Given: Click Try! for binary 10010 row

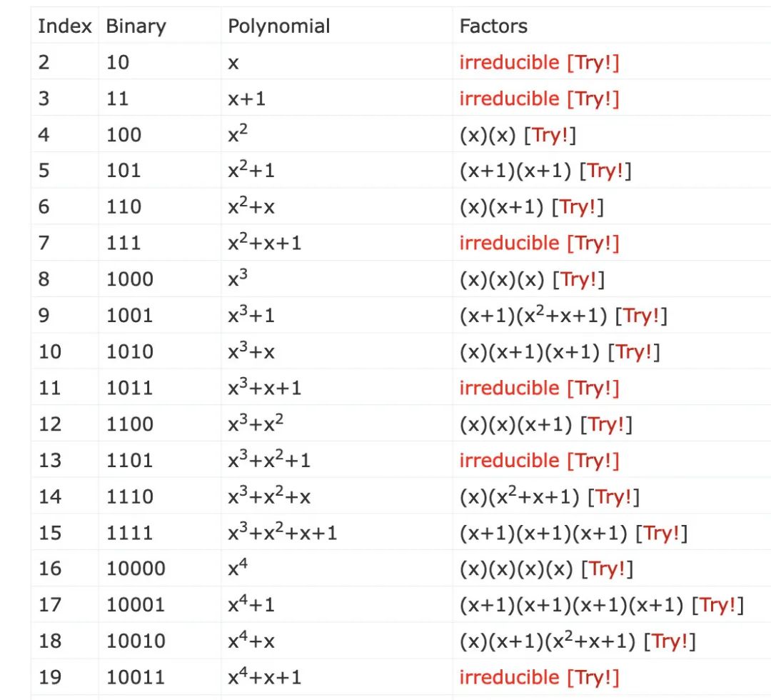Looking at the screenshot, I should [669, 641].
